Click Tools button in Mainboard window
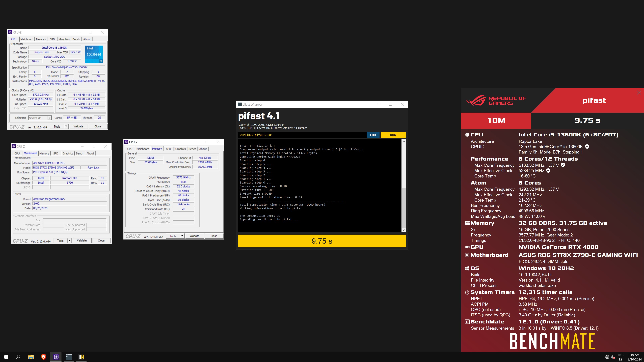This screenshot has height=362, width=644. (60, 241)
